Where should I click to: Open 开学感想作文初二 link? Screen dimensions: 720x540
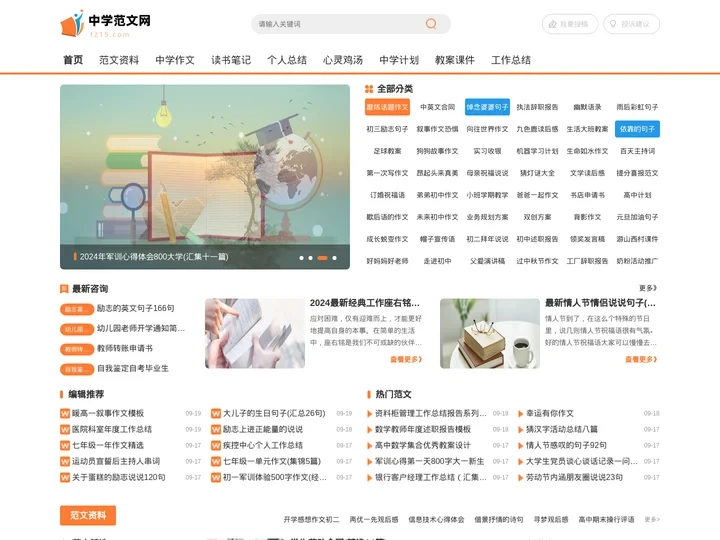click(311, 519)
